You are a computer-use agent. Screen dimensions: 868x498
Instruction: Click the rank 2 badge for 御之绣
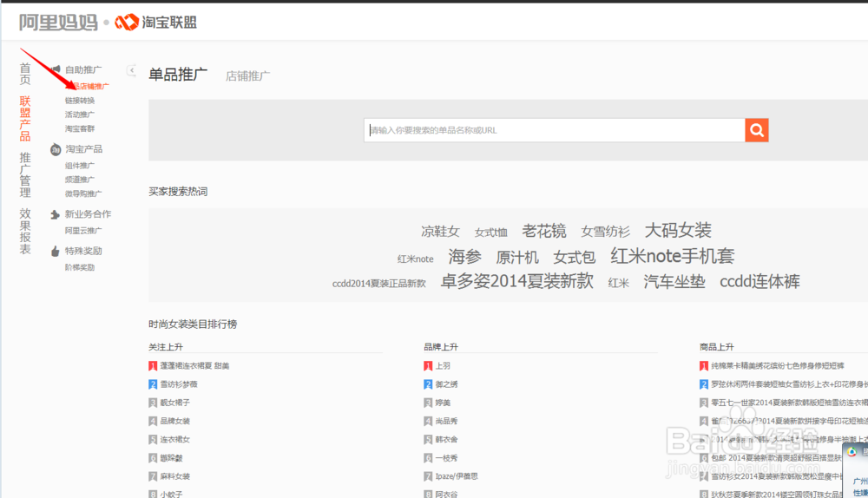(428, 384)
